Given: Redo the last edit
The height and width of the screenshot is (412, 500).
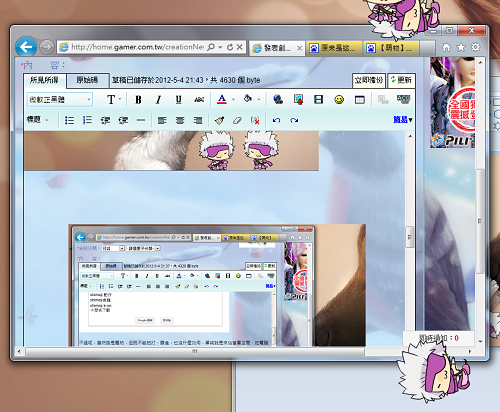Looking at the screenshot, I should 294,120.
